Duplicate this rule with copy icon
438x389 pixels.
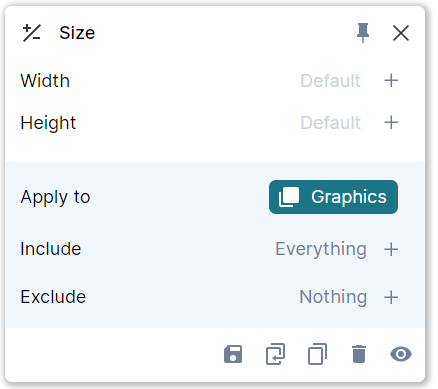pos(317,354)
